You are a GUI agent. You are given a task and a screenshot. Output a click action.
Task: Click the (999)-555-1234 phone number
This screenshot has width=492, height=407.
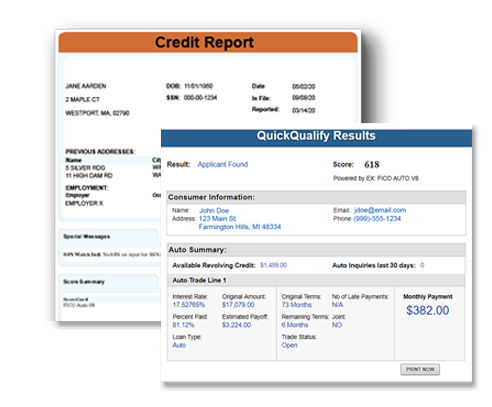click(x=377, y=219)
